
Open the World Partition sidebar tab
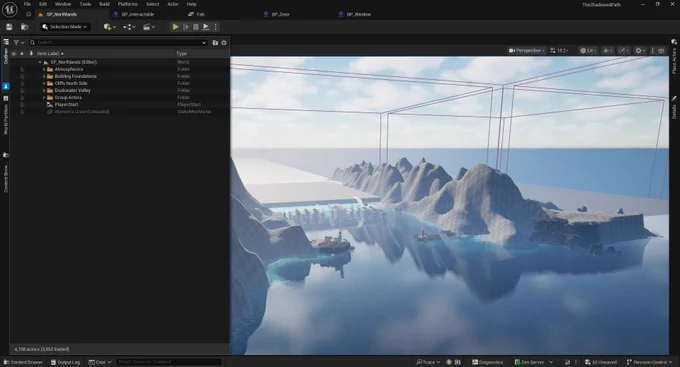click(x=6, y=115)
